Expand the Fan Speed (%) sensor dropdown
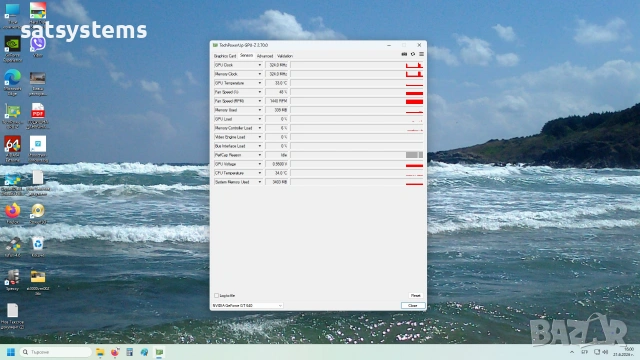640x360 pixels. [260, 92]
